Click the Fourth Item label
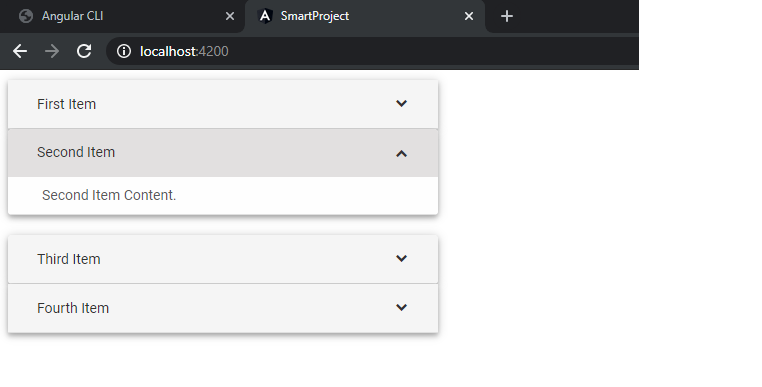Screen dimensions: 762x387 point(73,308)
